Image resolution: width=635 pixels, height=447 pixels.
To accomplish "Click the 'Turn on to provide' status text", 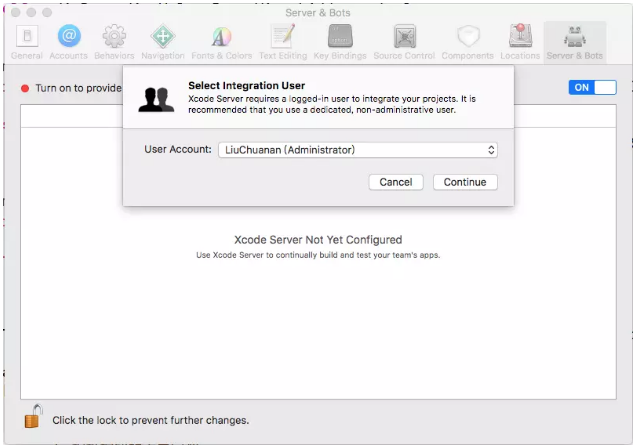I will point(79,88).
